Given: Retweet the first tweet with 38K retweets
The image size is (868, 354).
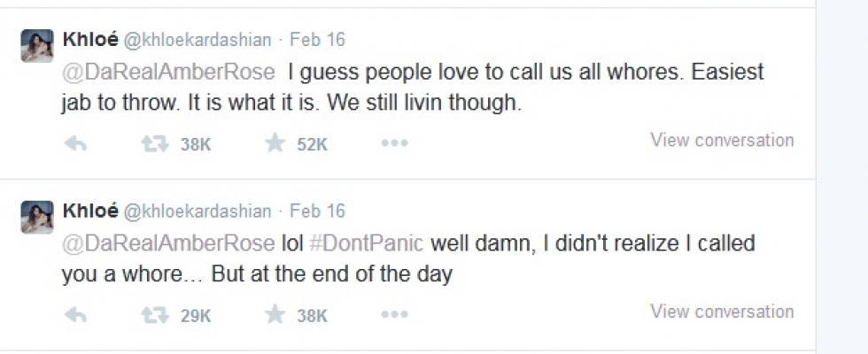Looking at the screenshot, I should tap(155, 144).
